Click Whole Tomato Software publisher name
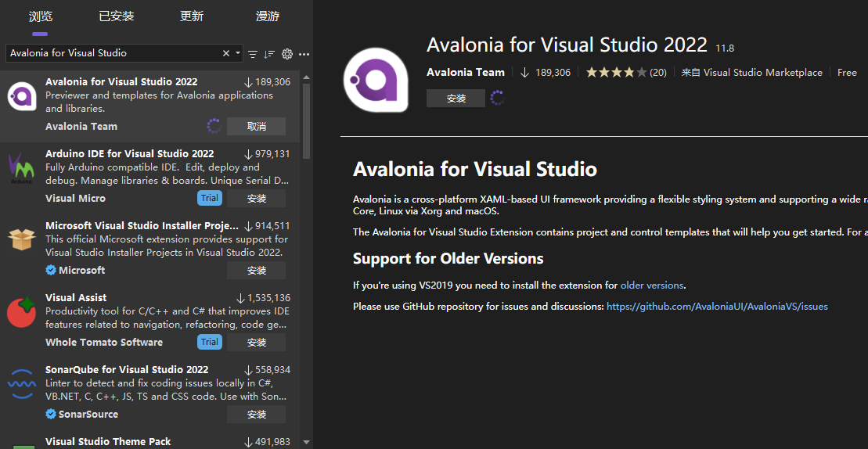The image size is (868, 449). (104, 343)
